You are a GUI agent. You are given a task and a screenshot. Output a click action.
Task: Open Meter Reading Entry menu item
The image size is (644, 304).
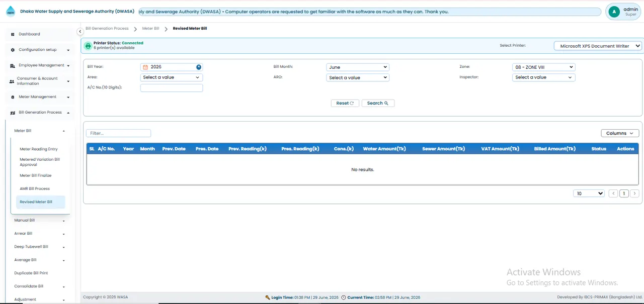tap(39, 149)
